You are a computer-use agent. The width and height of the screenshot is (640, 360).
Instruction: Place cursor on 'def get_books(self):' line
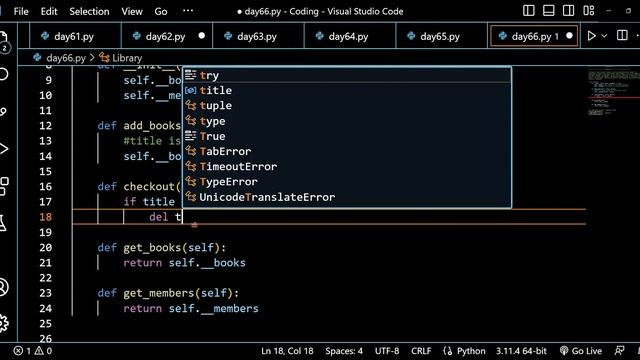162,248
